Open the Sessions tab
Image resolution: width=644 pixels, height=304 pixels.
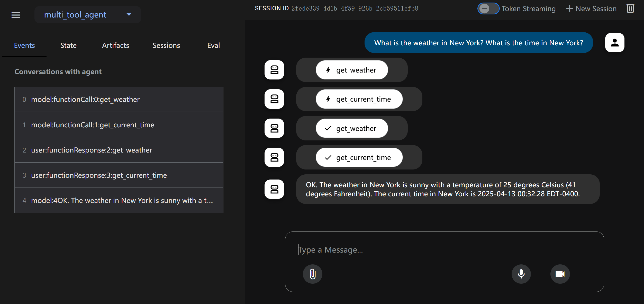[x=166, y=46]
